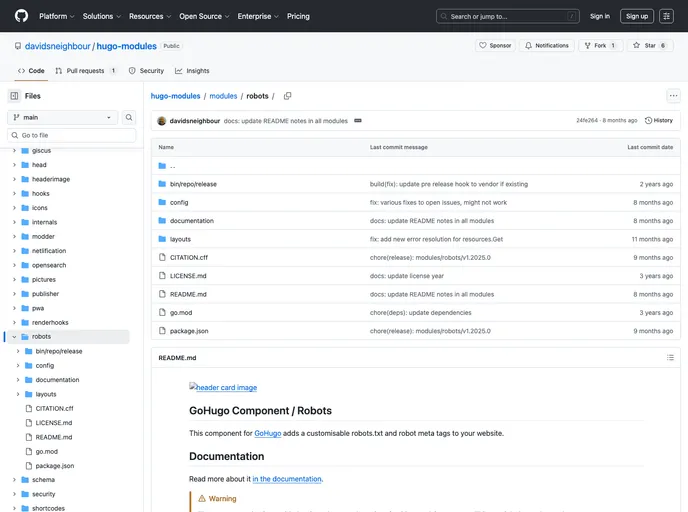This screenshot has height=512, width=688.
Task: Open README.md in the file list
Action: (x=188, y=294)
